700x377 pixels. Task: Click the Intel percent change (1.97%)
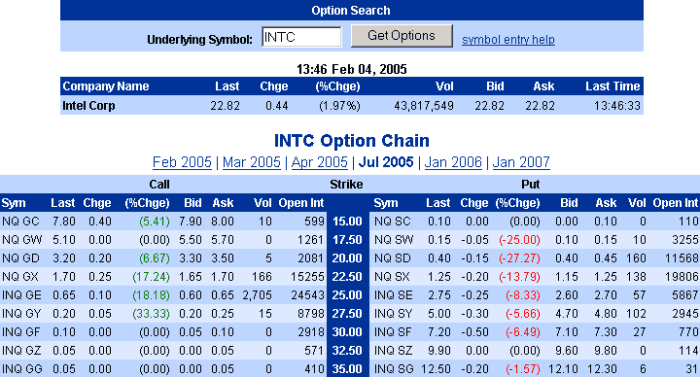[x=340, y=106]
